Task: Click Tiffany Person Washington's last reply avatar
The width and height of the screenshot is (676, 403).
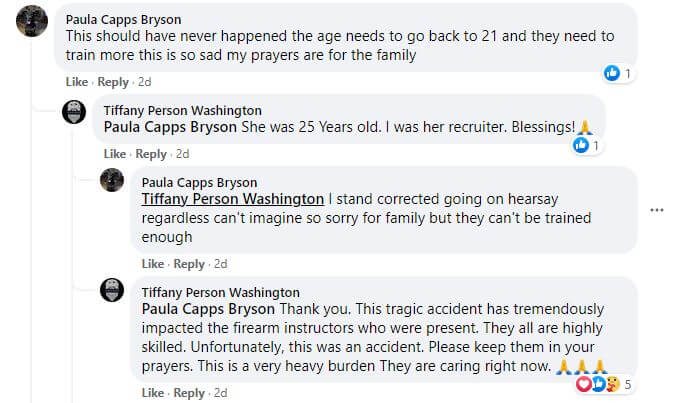Action: coord(112,291)
